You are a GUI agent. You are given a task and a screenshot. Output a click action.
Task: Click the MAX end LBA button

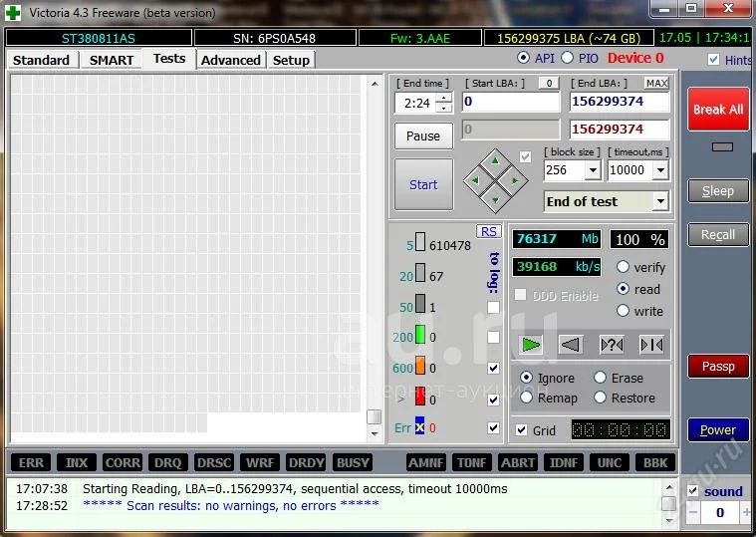tap(656, 84)
